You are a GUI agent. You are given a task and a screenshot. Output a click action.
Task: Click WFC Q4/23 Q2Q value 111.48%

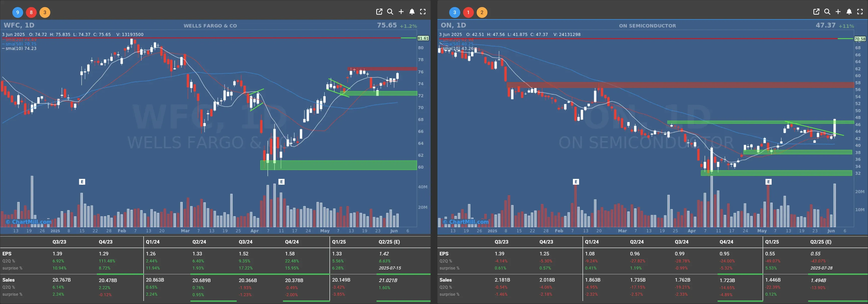(107, 261)
